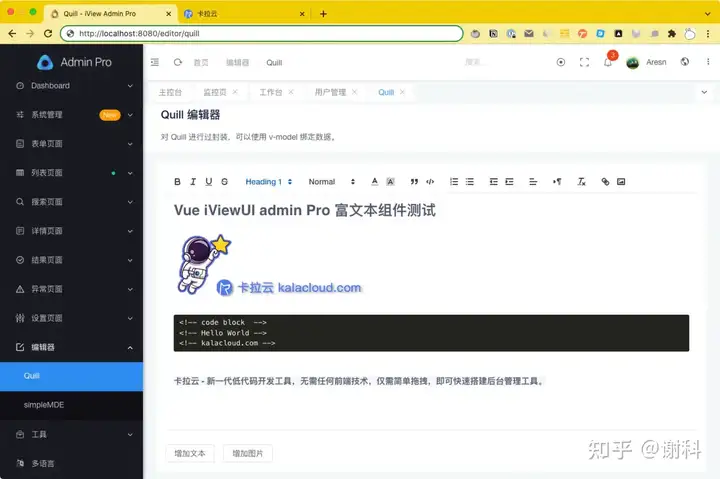Close the 用户管理 tab
This screenshot has height=479, width=720.
(354, 92)
